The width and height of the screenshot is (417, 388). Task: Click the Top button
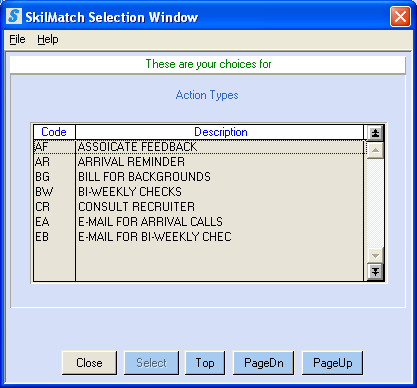pos(205,363)
